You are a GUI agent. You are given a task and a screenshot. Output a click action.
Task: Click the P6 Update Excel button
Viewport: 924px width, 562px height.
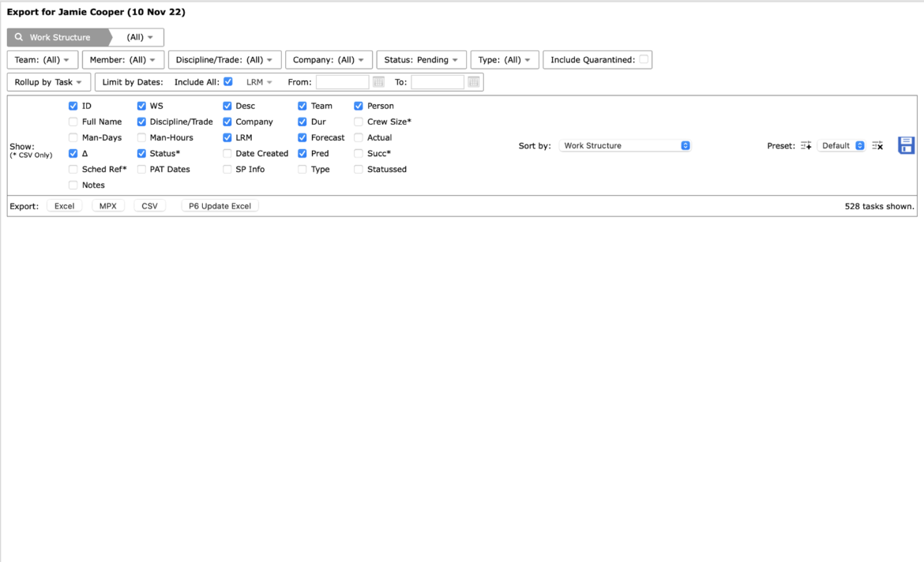pos(220,206)
